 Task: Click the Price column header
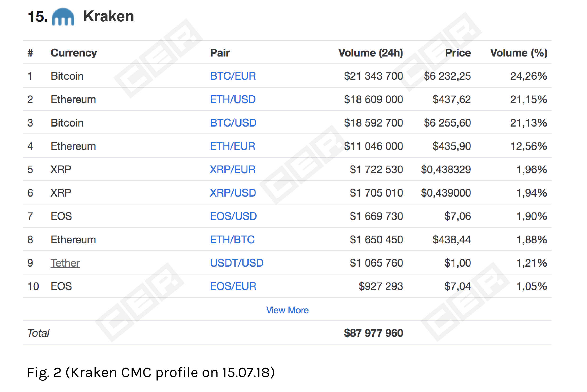coord(458,53)
